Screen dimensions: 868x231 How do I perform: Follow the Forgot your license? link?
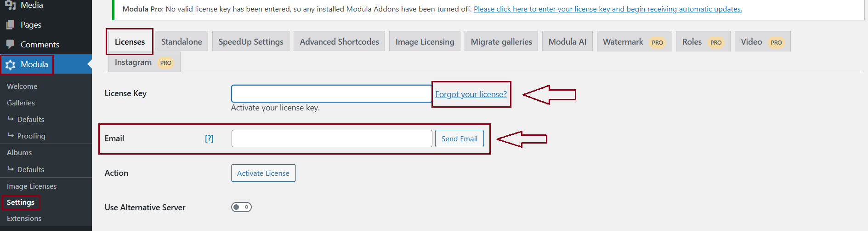471,94
